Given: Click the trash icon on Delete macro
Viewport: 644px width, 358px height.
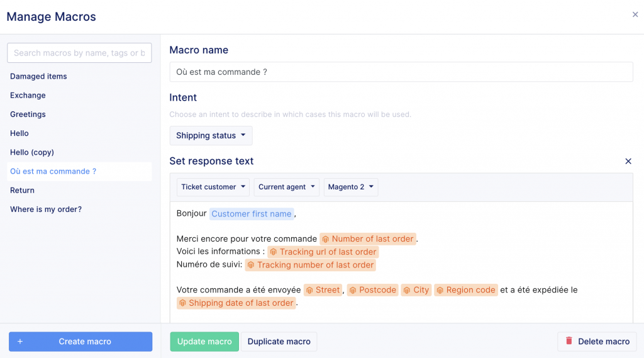Looking at the screenshot, I should (x=569, y=341).
